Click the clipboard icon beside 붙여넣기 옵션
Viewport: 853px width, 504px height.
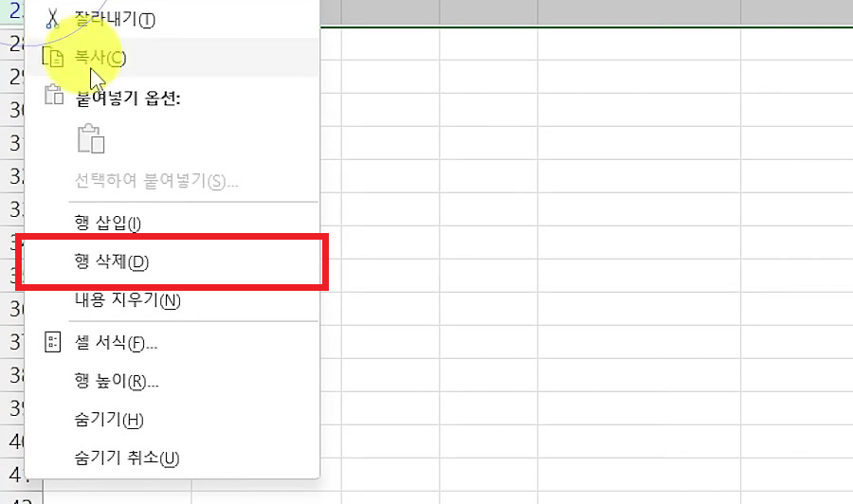click(54, 95)
